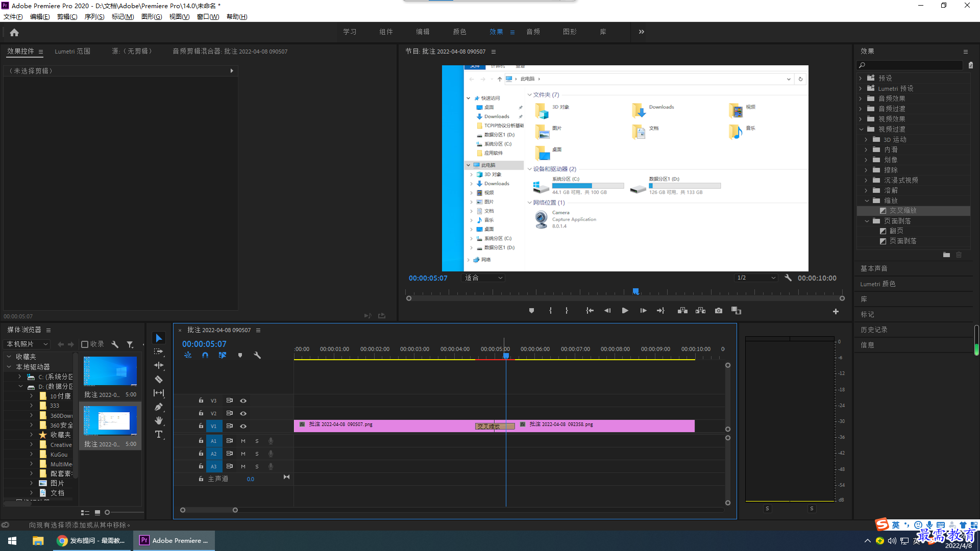Viewport: 980px width, 551px height.
Task: Toggle timeline snap magnet
Action: pos(205,355)
